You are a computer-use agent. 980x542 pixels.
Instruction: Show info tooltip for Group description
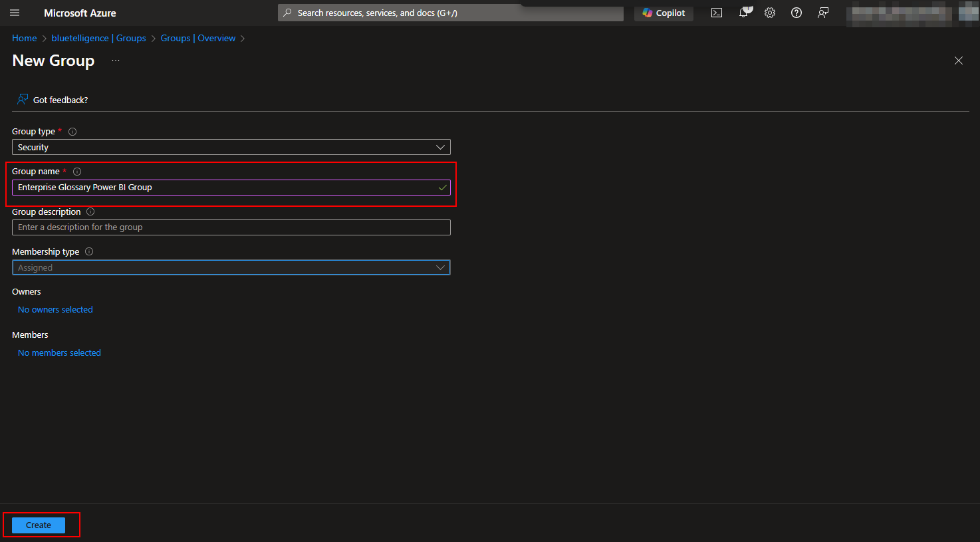tap(90, 212)
